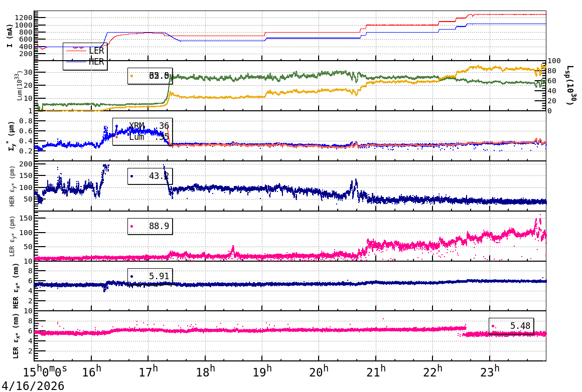Click the 21h time tick label
Viewport: 582px width, 392px height.
coord(376,371)
